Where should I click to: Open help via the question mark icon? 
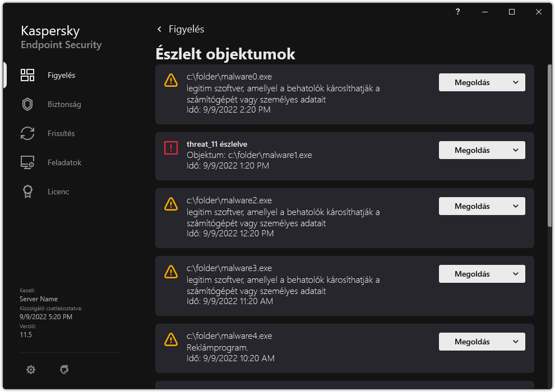(x=457, y=12)
